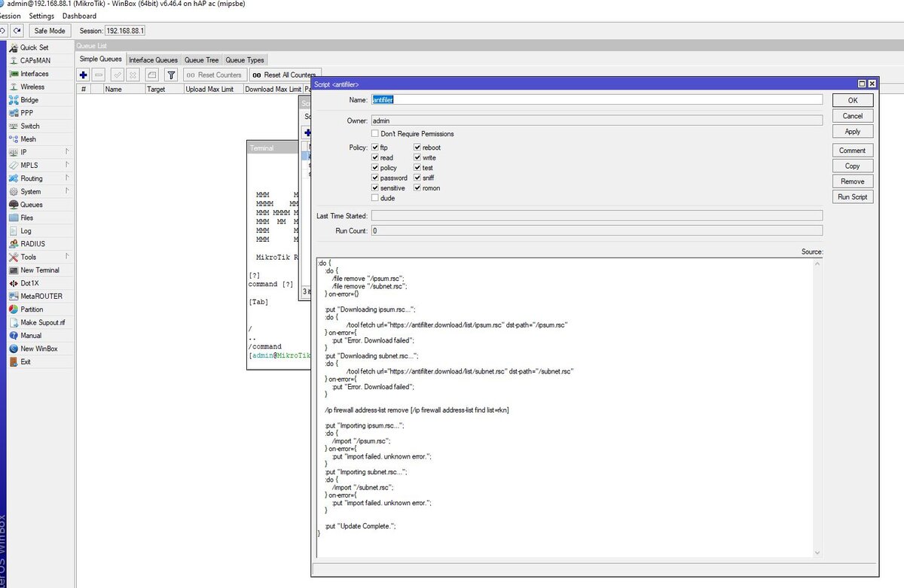Open Bridge sidebar item
Screen dimensions: 904x588
click(x=29, y=100)
